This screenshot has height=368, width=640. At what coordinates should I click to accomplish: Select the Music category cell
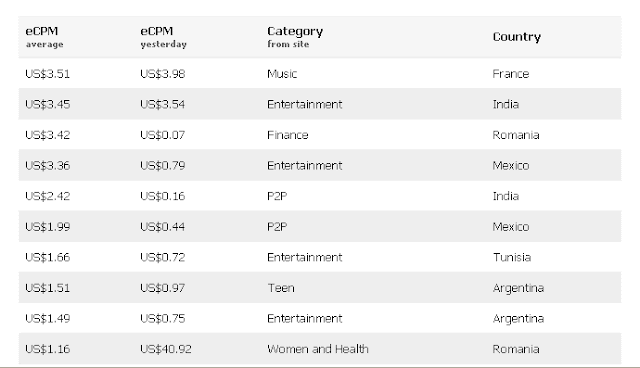coord(282,74)
